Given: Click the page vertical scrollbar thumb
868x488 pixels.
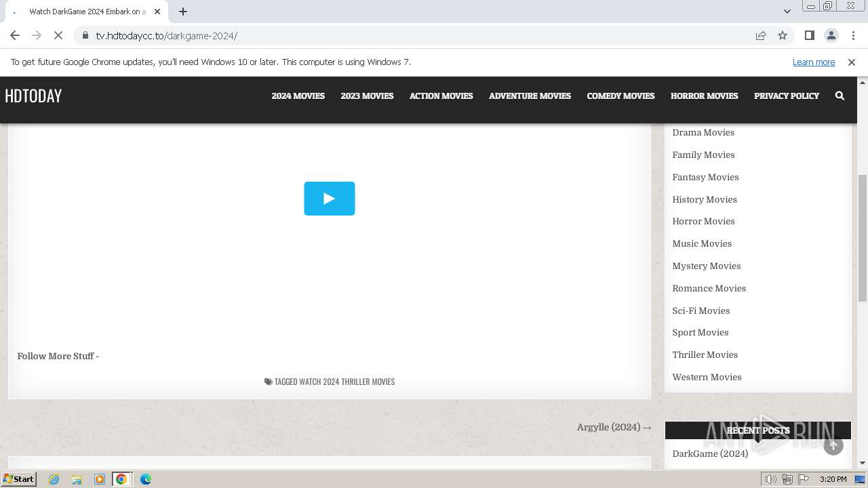Looking at the screenshot, I should (x=863, y=238).
